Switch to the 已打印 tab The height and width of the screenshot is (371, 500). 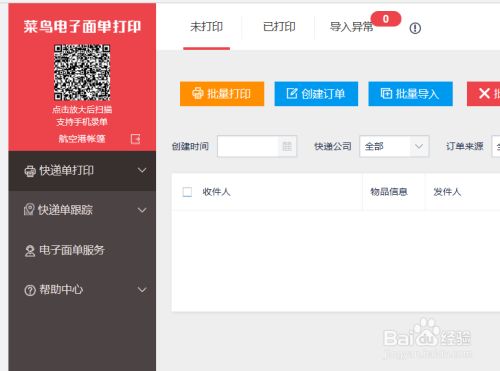click(279, 27)
